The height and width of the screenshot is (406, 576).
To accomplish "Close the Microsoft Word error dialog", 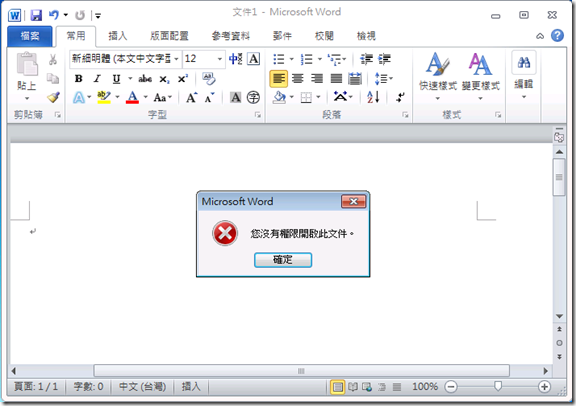I will tap(353, 201).
